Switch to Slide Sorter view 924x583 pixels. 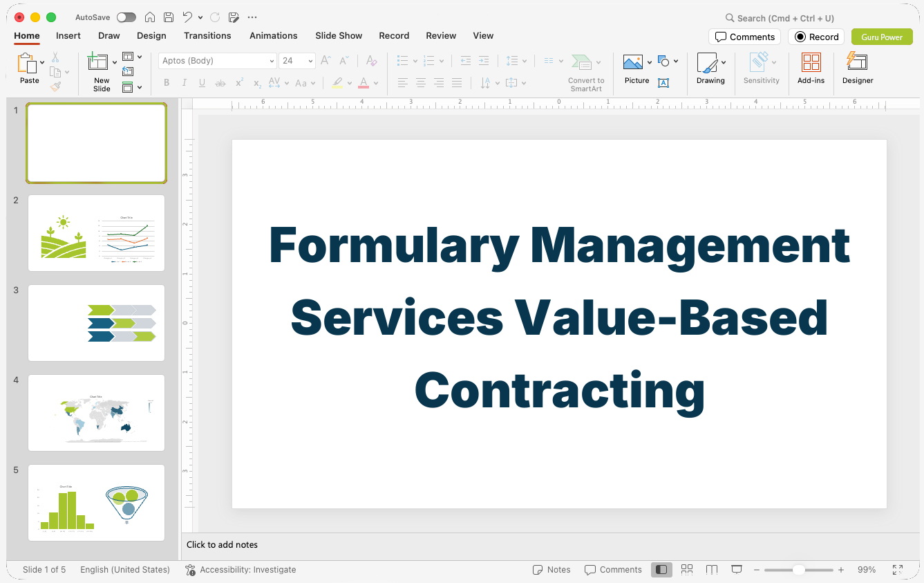pyautogui.click(x=687, y=569)
